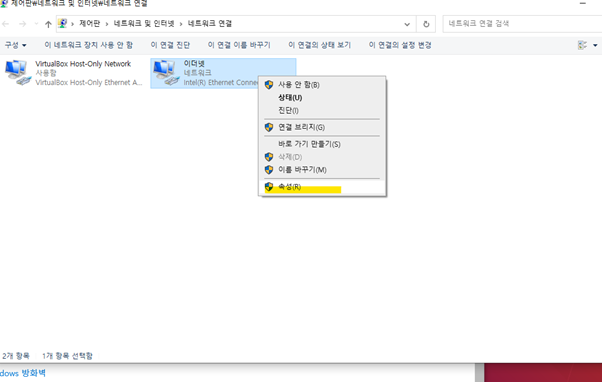The height and width of the screenshot is (382, 602).
Task: Click the refresh button beside address bar
Action: (426, 24)
